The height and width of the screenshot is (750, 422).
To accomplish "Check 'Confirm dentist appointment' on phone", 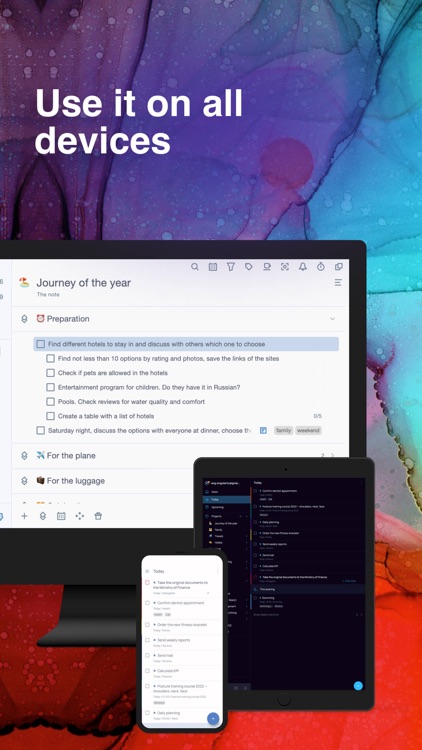I will (x=147, y=603).
